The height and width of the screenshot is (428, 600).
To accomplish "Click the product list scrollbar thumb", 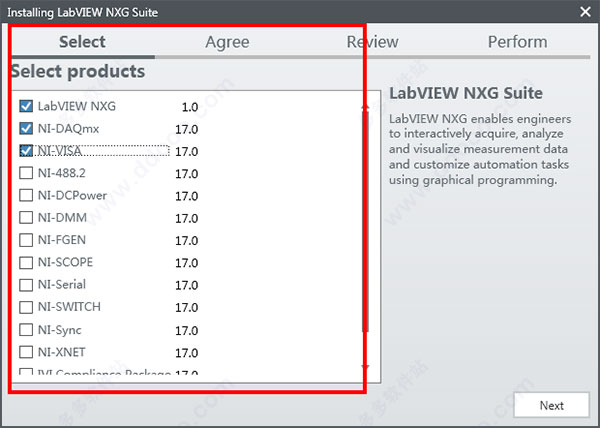I will point(365,222).
